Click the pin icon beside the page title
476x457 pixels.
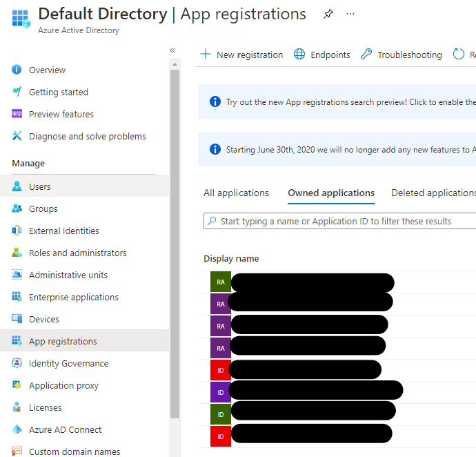click(328, 14)
